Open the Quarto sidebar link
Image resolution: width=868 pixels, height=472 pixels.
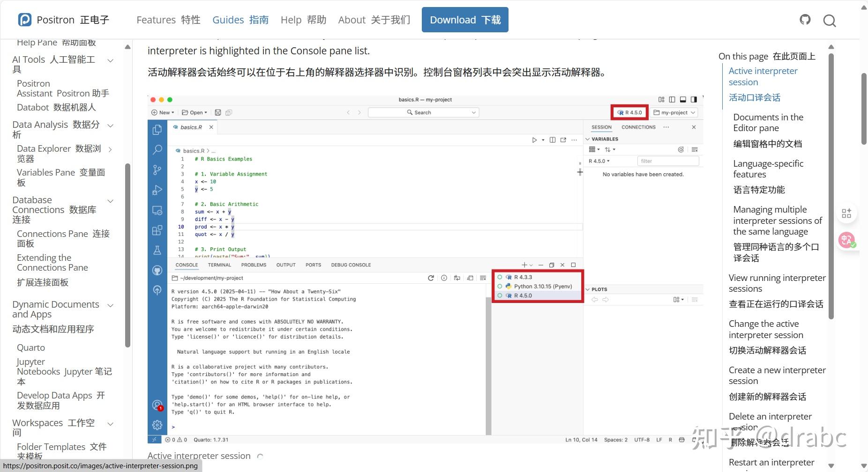coord(31,347)
